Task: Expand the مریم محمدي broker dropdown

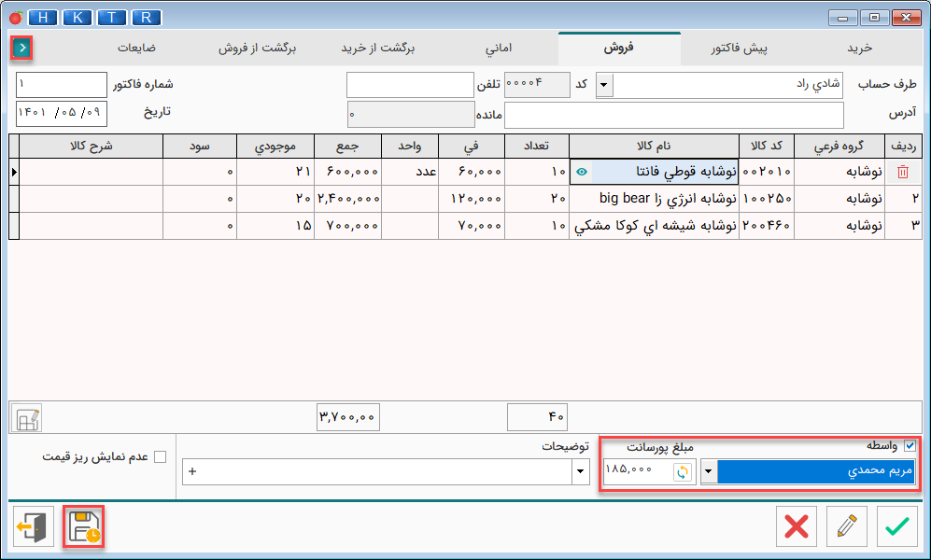Action: pos(709,472)
